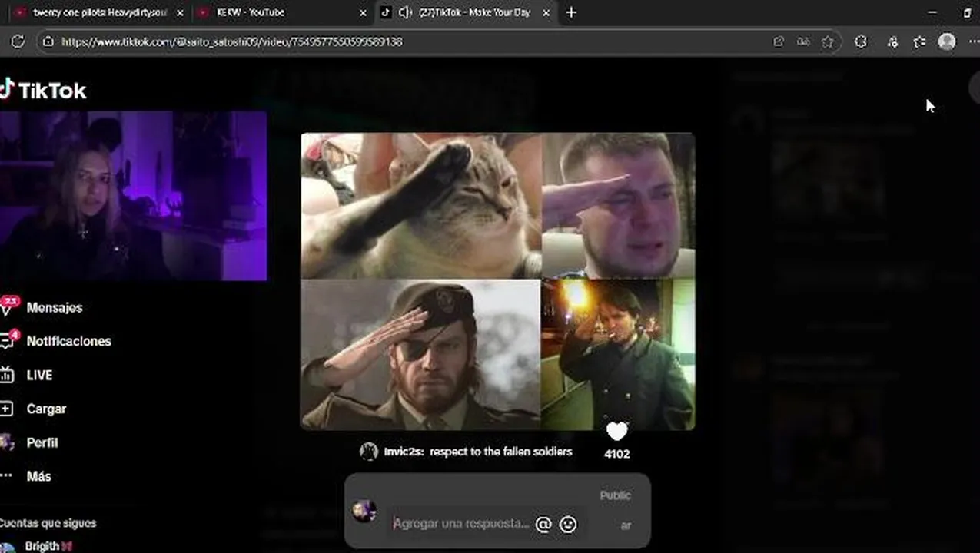Open the browser extensions icon
980x553 pixels.
coord(861,41)
